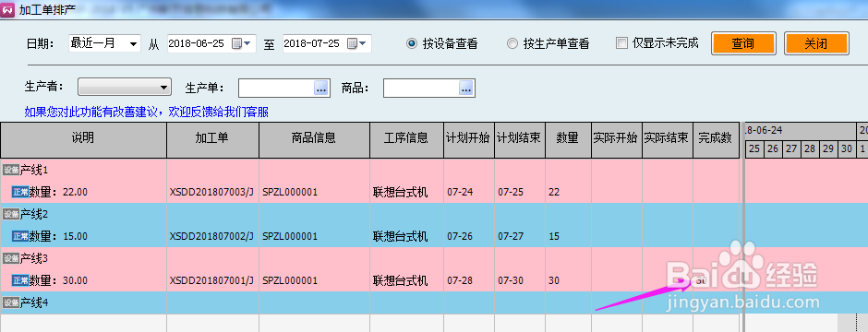
Task: Click the 数量 column header
Action: tap(569, 140)
